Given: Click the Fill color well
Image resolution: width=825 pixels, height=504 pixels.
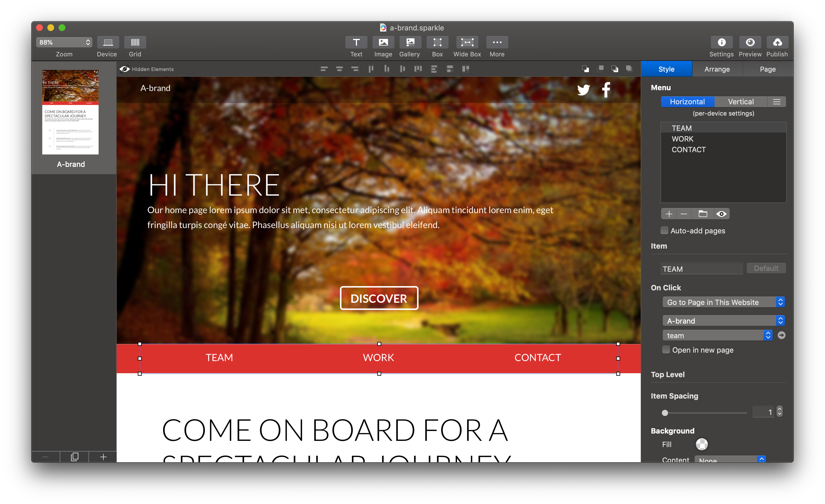Looking at the screenshot, I should point(702,444).
